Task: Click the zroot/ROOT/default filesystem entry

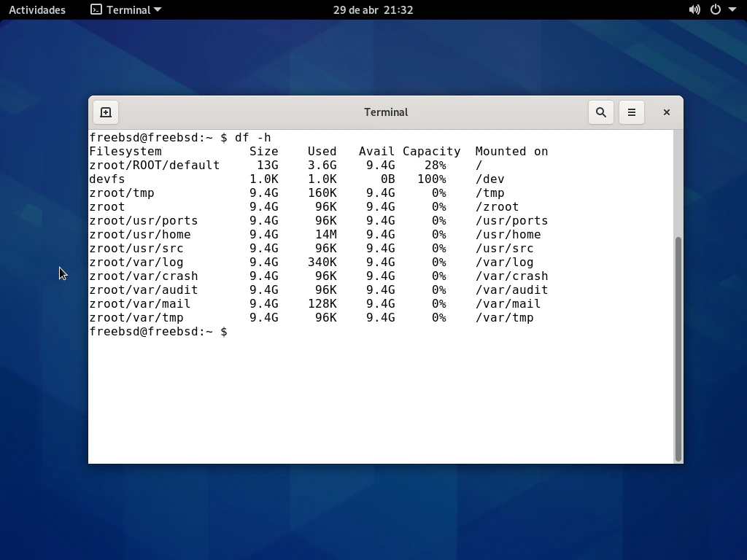Action: 154,166
